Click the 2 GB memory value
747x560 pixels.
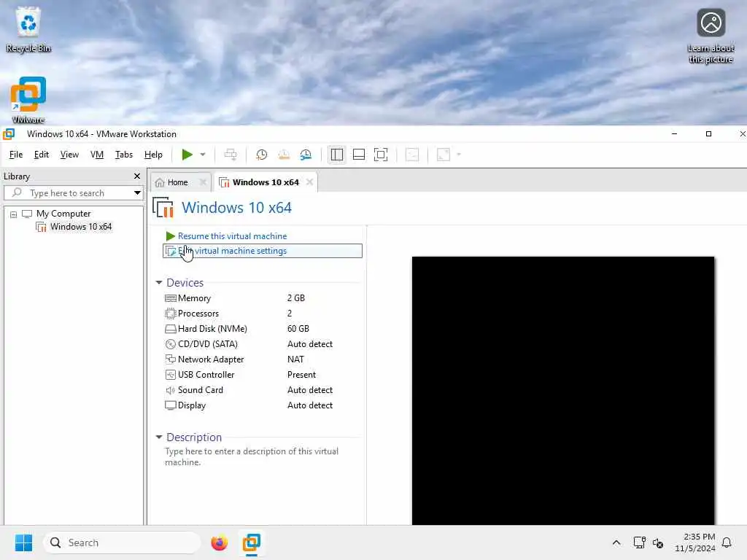click(x=296, y=298)
